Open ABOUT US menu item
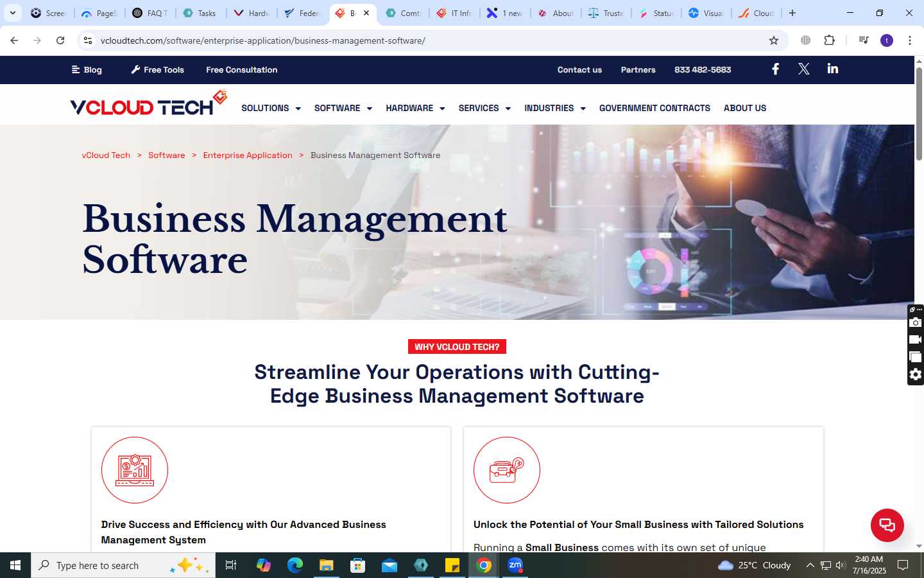Image resolution: width=924 pixels, height=578 pixels. pos(745,108)
